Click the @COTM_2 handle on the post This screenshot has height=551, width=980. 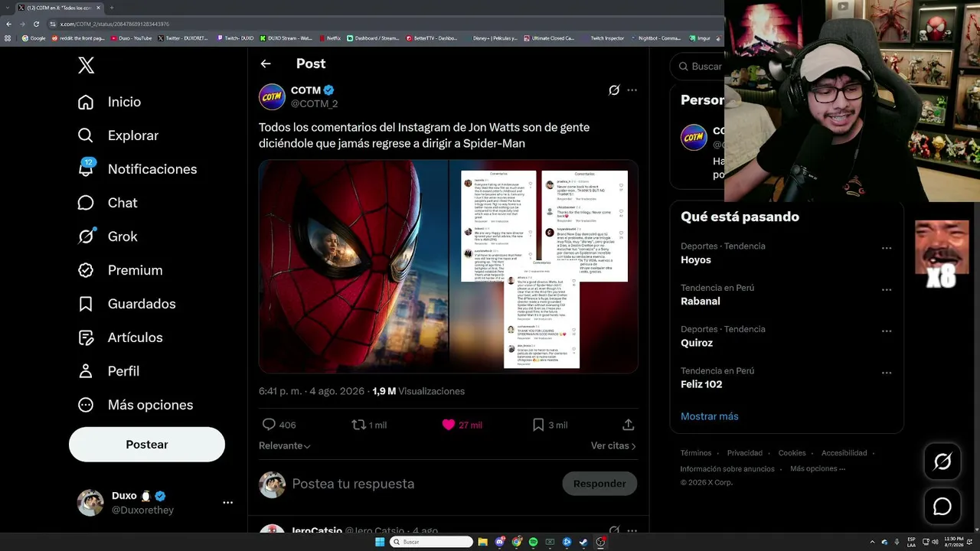(314, 104)
